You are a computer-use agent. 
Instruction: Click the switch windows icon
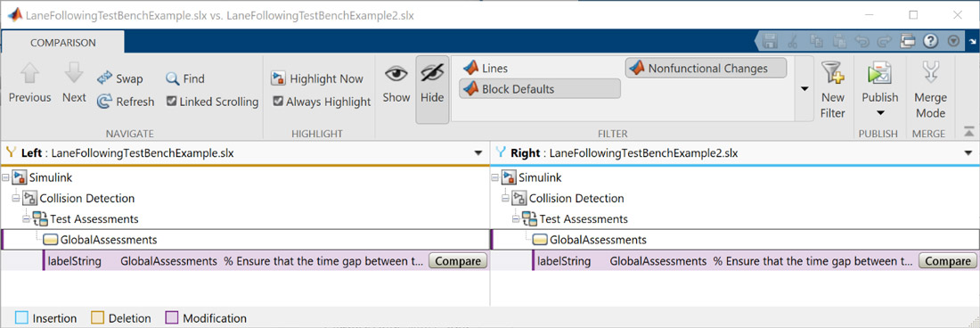(908, 41)
